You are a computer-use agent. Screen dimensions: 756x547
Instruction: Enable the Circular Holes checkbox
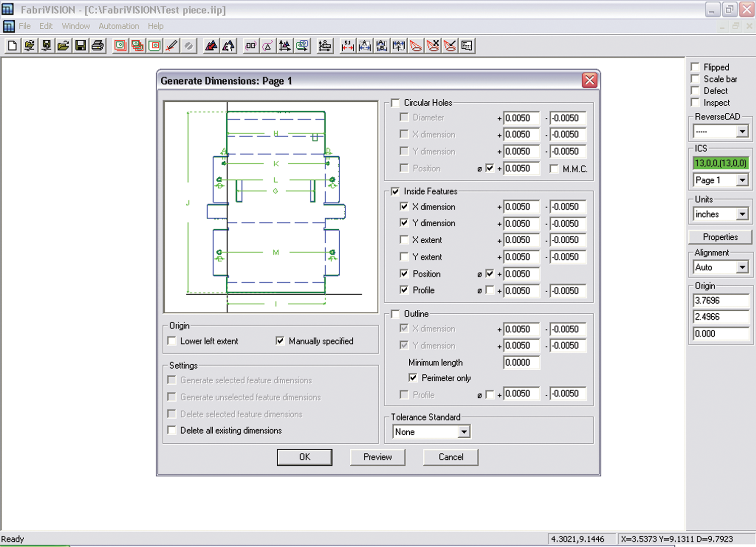396,103
